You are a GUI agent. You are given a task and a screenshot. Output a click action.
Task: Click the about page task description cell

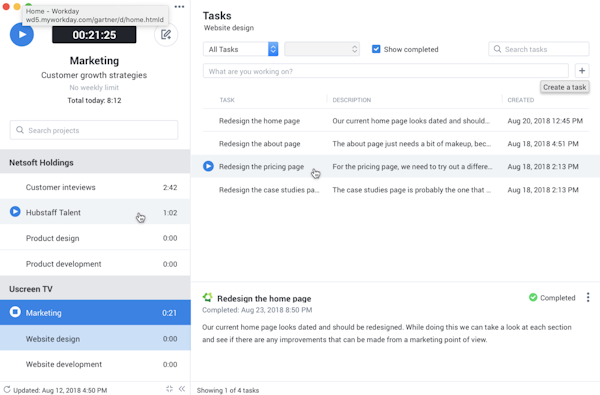[411, 144]
